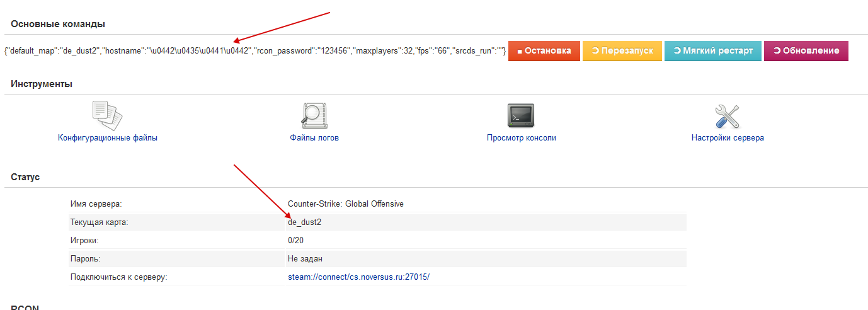Visit the Настройки сервера text link
Image resolution: width=868 pixels, height=310 pixels.
pos(728,138)
